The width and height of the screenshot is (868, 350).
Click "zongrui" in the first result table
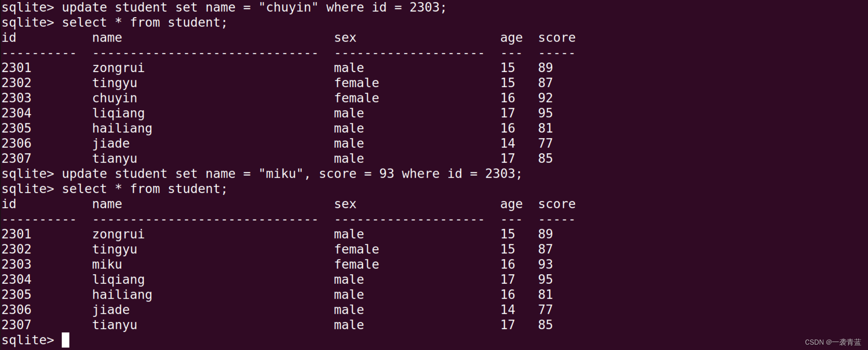[118, 68]
